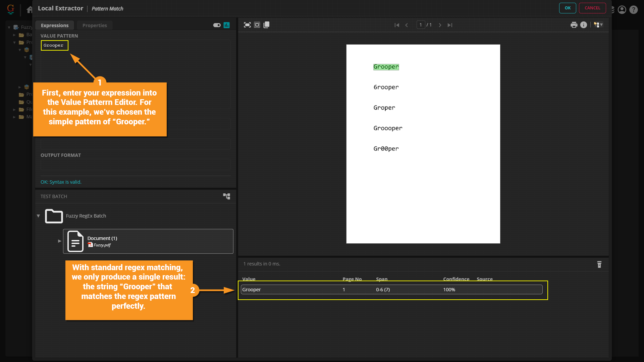Select the Expressions tab
The height and width of the screenshot is (362, 644).
tap(55, 25)
